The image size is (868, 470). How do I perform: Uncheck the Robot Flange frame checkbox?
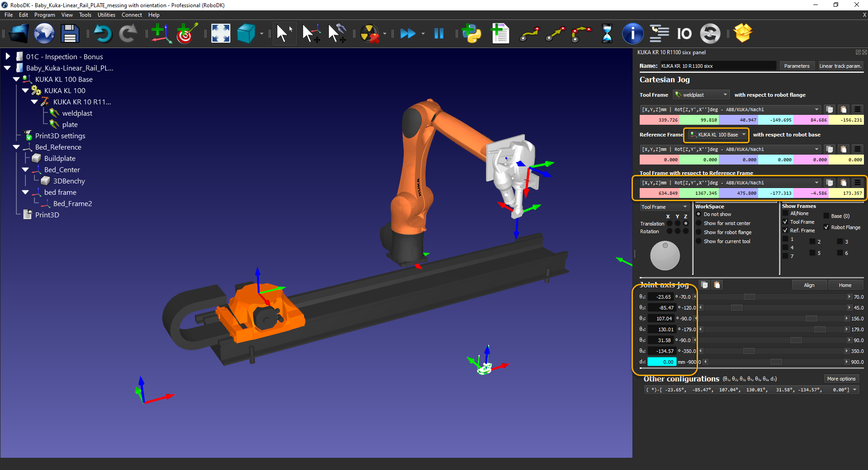[826, 227]
